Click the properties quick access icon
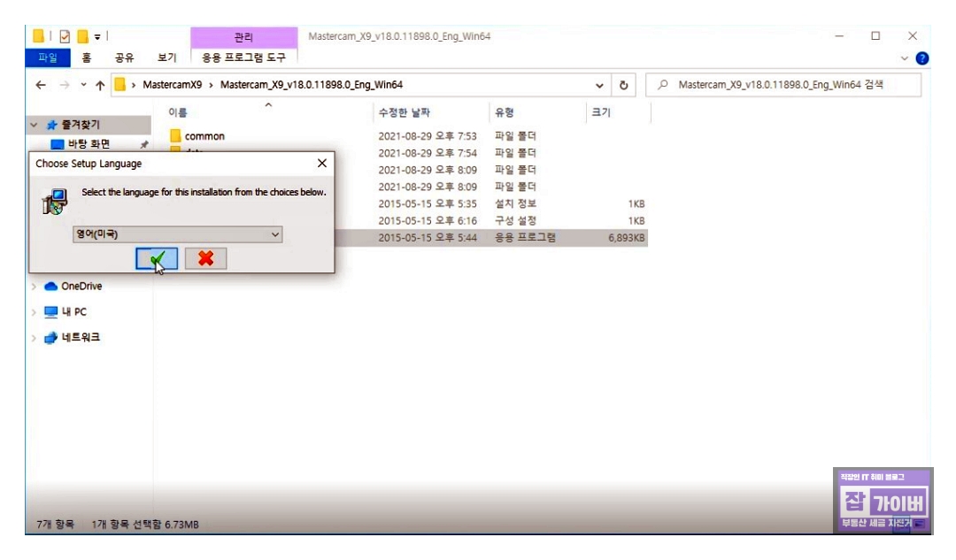The height and width of the screenshot is (560, 956). 65,36
